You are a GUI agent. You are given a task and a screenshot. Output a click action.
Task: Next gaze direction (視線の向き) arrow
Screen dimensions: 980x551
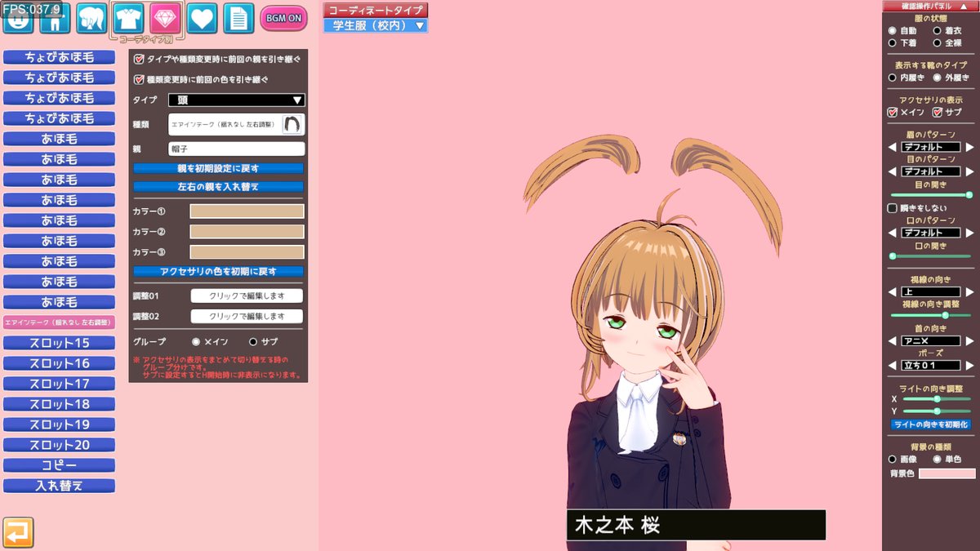[968, 291]
